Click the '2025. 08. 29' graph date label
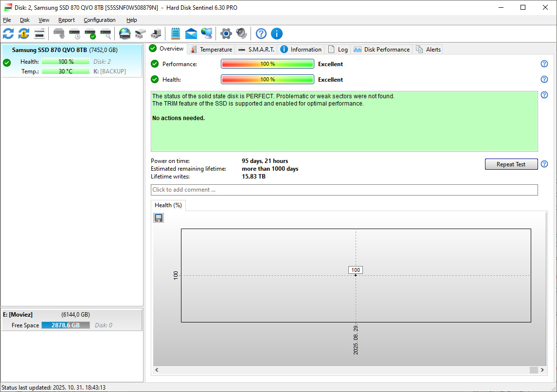Viewport: 557px width, 392px height. tap(356, 339)
